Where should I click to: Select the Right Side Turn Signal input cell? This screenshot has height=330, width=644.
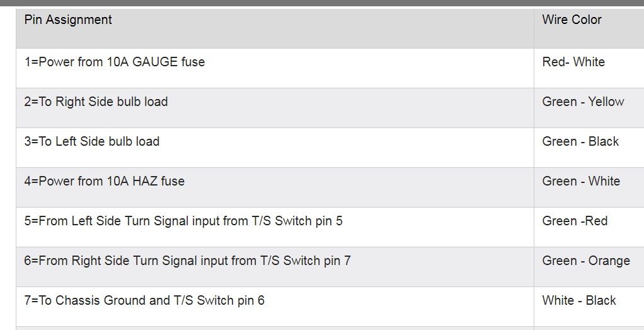(x=187, y=261)
